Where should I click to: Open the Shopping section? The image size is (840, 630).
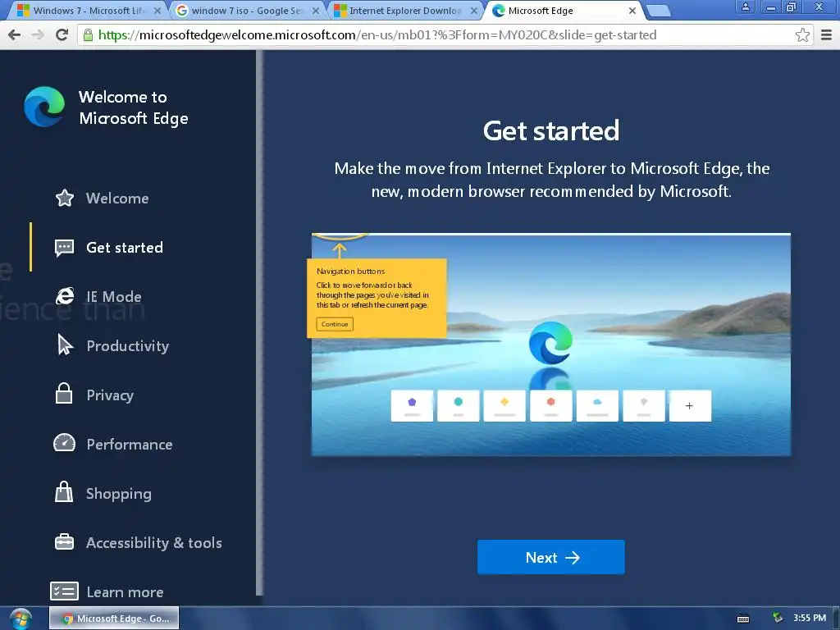(119, 494)
